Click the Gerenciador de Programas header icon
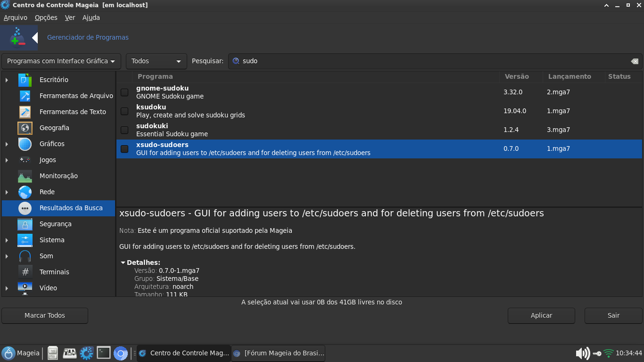Image resolution: width=644 pixels, height=362 pixels. pos(19,38)
